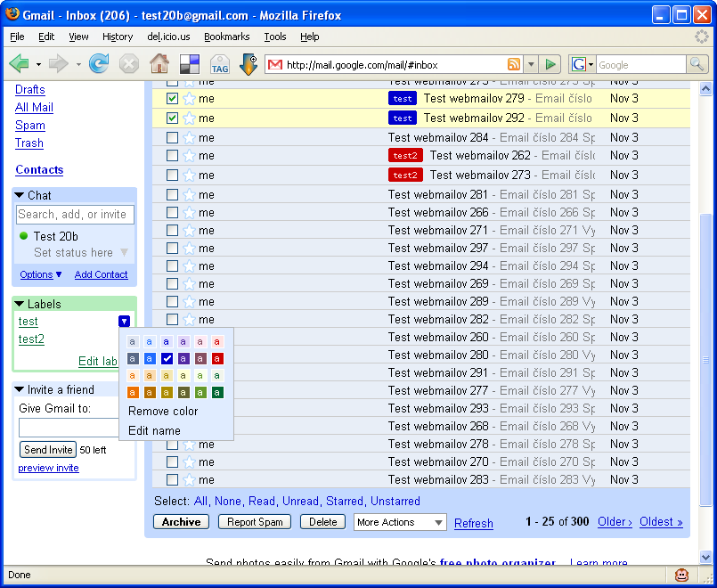Open the Set status here dropdown arrow

point(124,252)
